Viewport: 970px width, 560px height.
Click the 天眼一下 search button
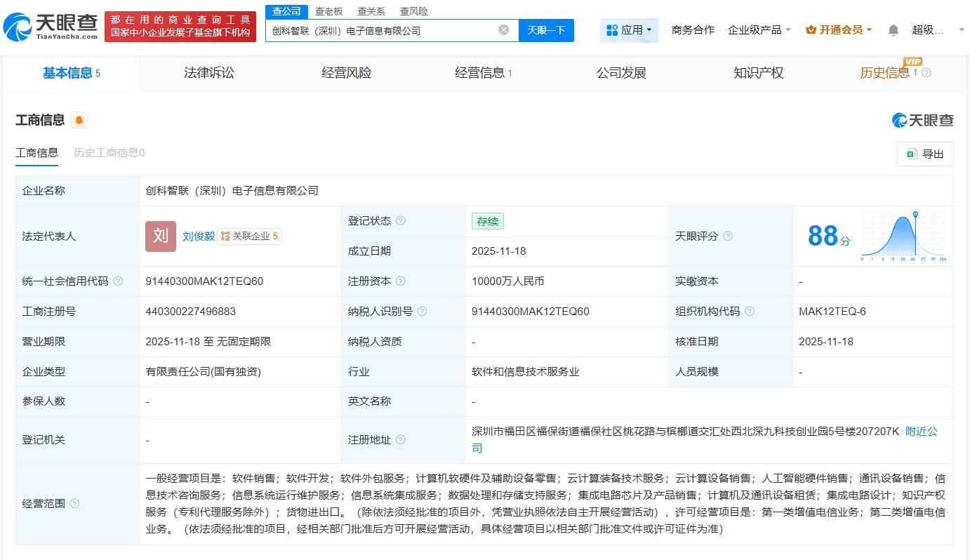[546, 30]
